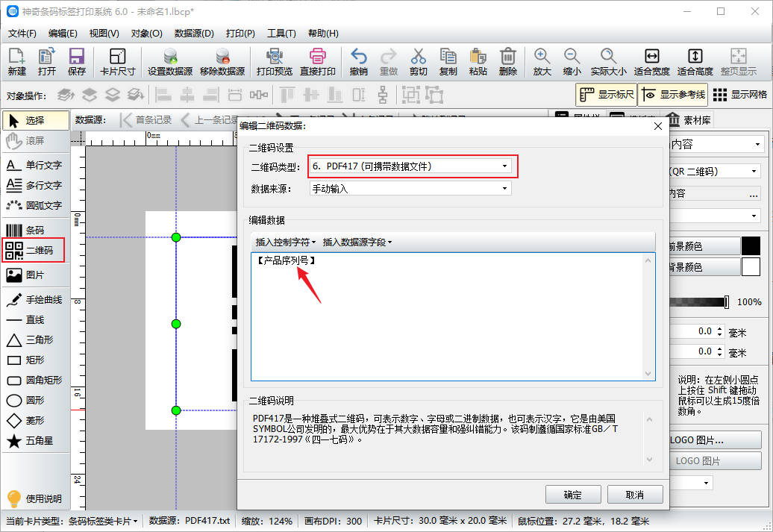Open a file with 打开 icon
This screenshot has height=532, width=773.
pyautogui.click(x=47, y=62)
